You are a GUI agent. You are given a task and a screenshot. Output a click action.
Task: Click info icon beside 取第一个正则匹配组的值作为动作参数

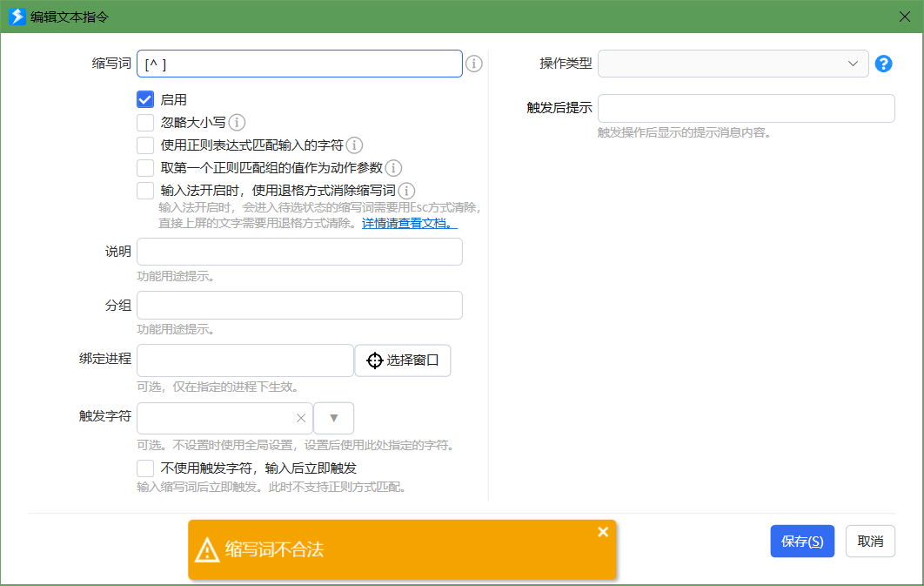click(393, 168)
